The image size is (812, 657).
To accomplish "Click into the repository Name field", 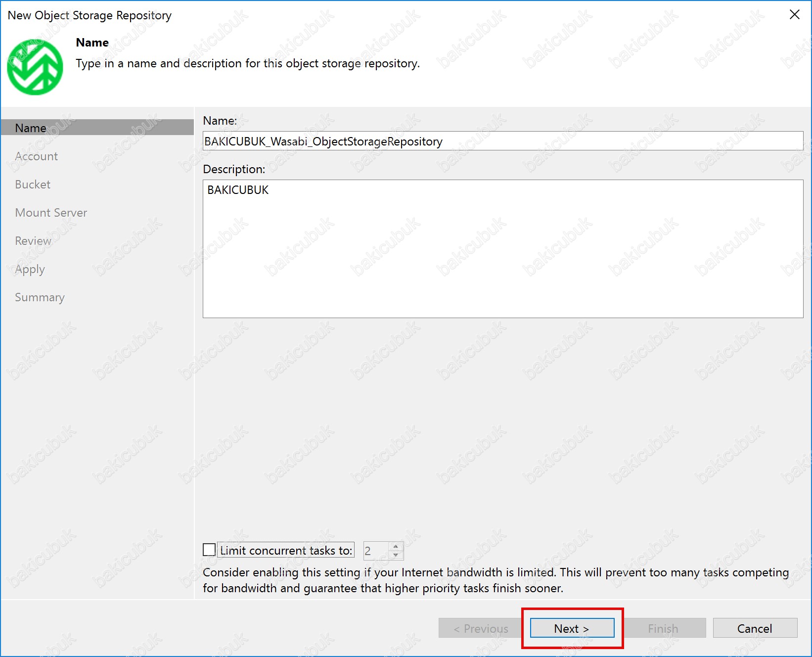I will click(502, 141).
